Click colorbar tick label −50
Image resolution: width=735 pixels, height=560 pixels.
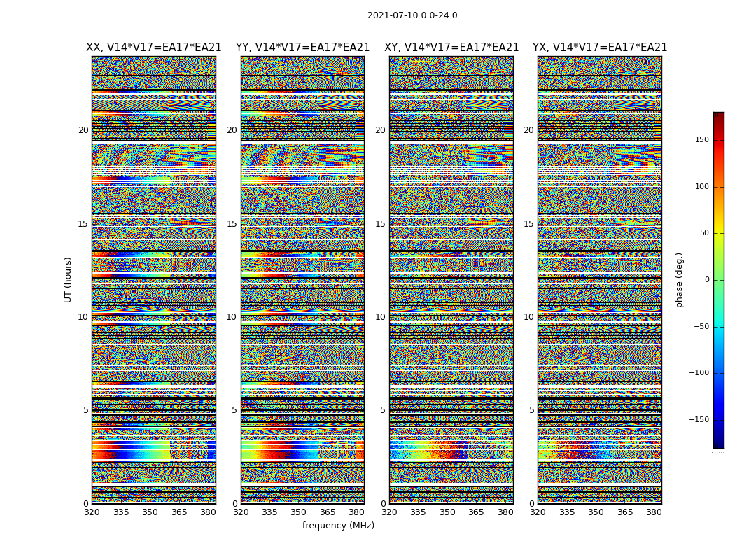point(701,326)
